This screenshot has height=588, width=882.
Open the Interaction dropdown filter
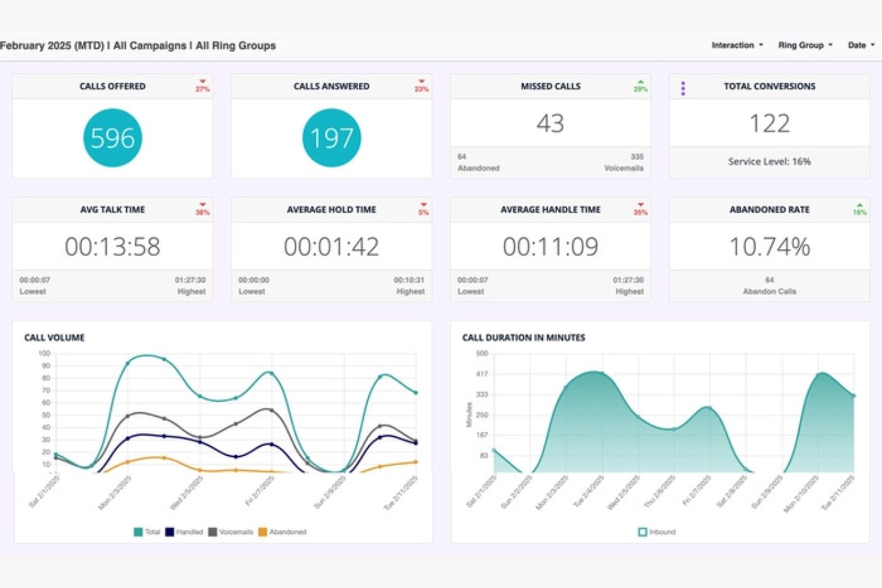(x=737, y=45)
